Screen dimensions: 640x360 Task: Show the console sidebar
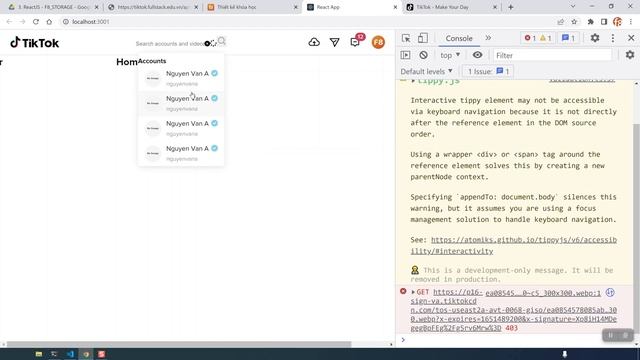pos(405,55)
